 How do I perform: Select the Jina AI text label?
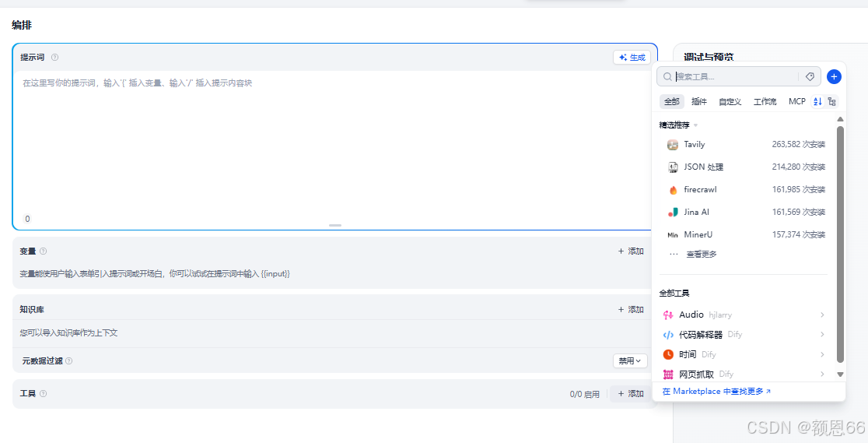click(696, 212)
